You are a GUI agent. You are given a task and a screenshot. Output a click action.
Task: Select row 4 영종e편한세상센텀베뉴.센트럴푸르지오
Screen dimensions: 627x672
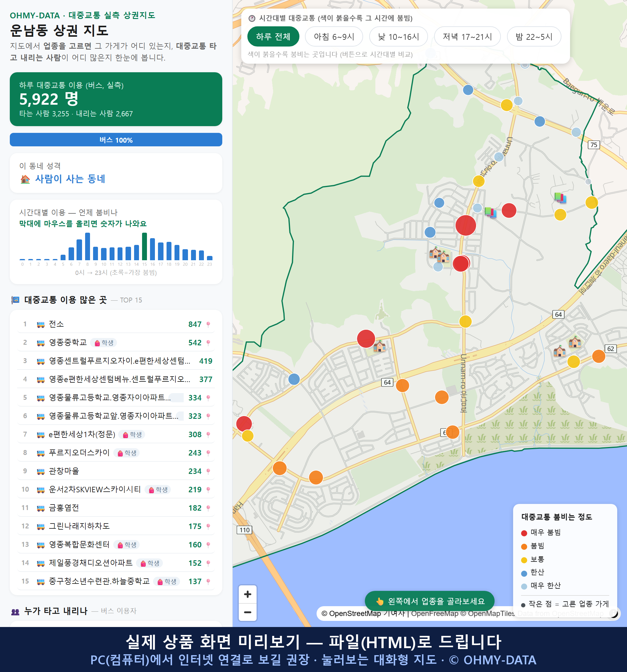pos(116,379)
